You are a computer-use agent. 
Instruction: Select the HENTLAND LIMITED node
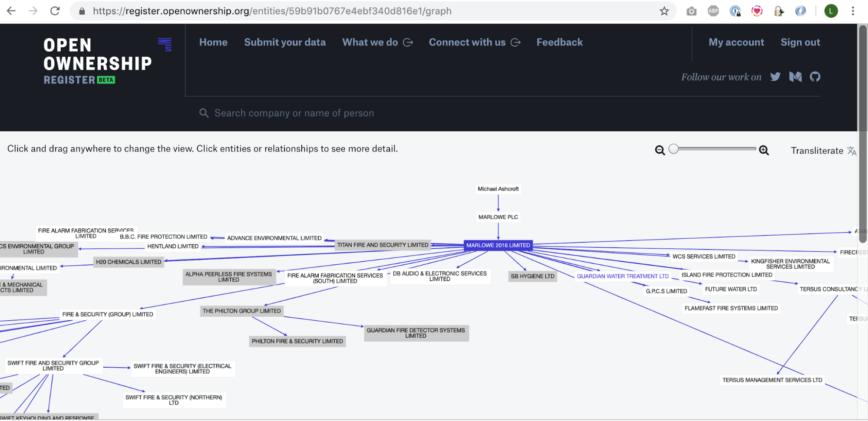[173, 246]
